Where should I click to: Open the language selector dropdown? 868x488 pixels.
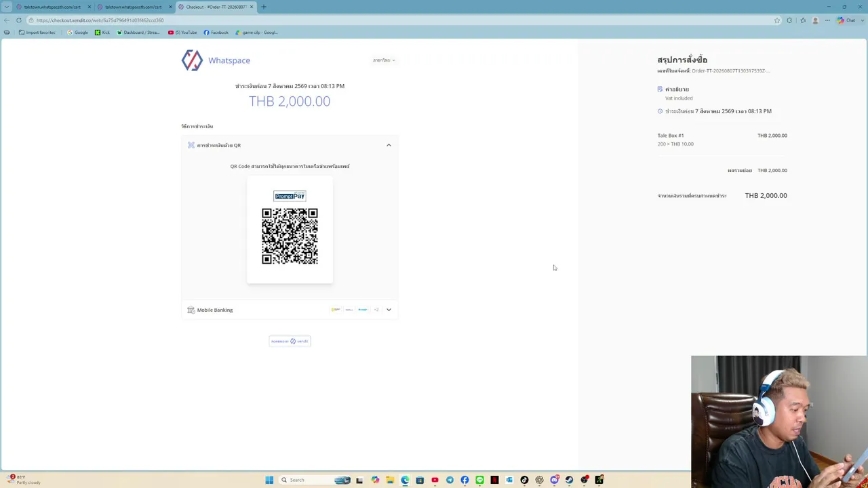pos(384,60)
